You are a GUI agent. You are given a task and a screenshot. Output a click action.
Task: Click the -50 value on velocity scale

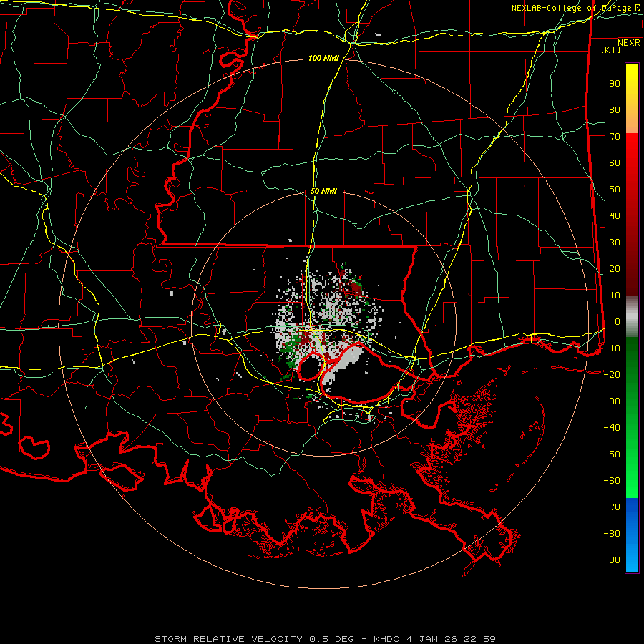coord(612,454)
